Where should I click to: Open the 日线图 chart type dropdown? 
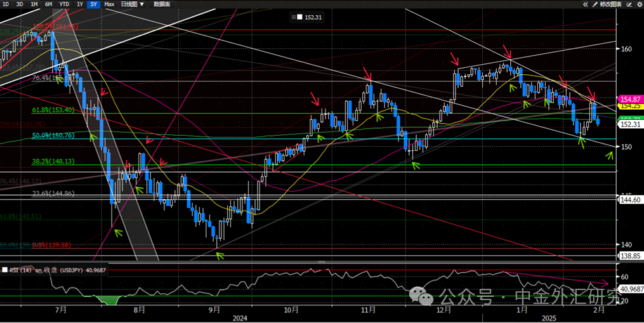(132, 4)
